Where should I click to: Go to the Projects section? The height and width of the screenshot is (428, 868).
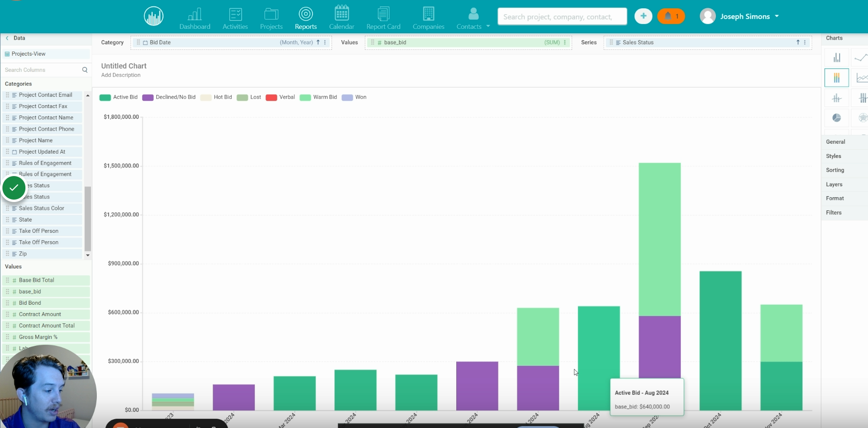[x=271, y=19]
